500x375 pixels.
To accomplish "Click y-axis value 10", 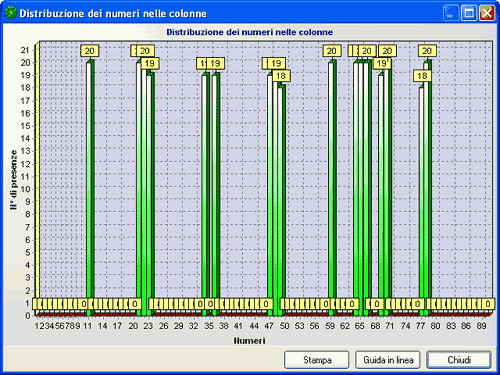I will 25,189.
